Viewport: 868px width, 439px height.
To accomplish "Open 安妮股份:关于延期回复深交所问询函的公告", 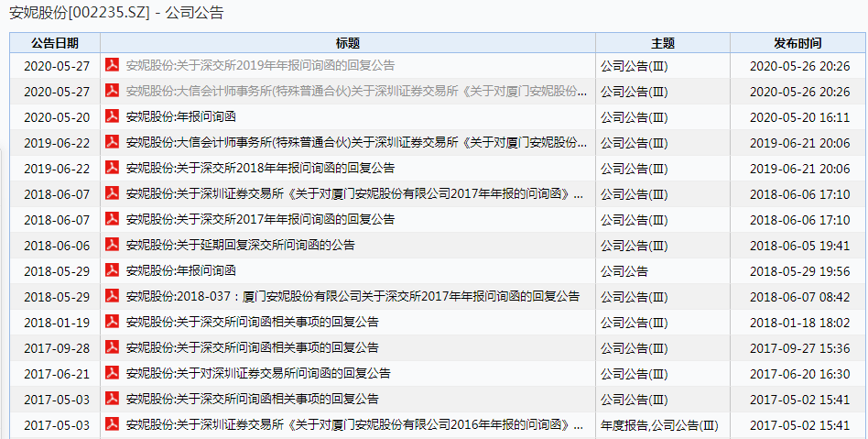I will point(240,245).
